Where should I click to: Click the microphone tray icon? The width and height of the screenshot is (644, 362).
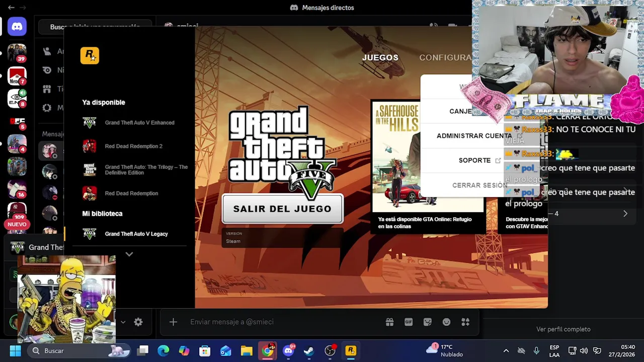[536, 351]
